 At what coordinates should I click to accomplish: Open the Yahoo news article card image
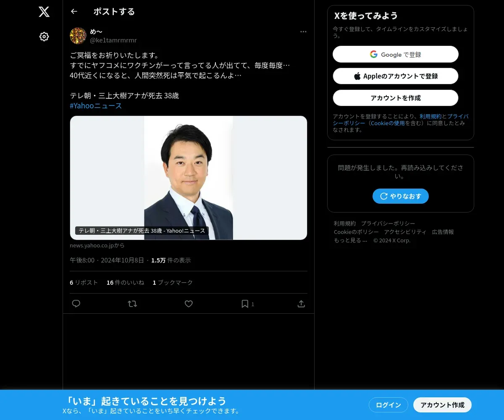pyautogui.click(x=189, y=178)
